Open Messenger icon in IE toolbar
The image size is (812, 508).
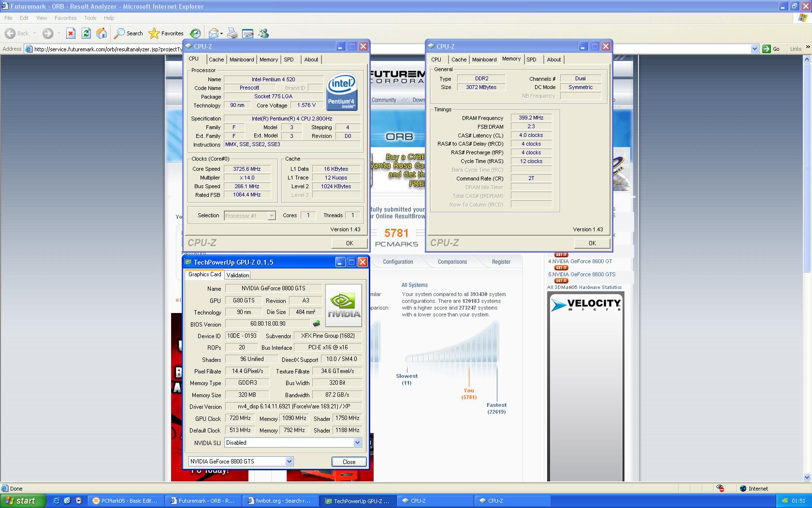click(263, 33)
